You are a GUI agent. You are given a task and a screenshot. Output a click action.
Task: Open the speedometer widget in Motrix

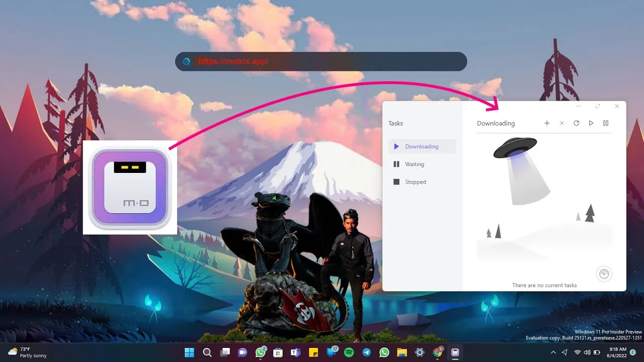point(604,274)
